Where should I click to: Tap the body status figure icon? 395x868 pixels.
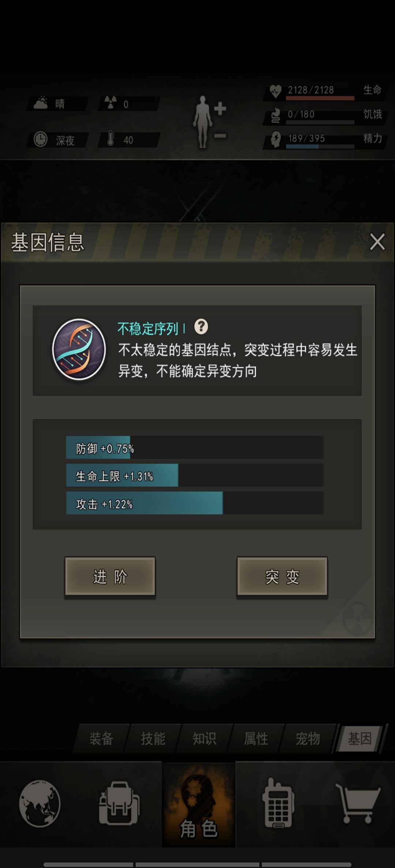[x=210, y=122]
